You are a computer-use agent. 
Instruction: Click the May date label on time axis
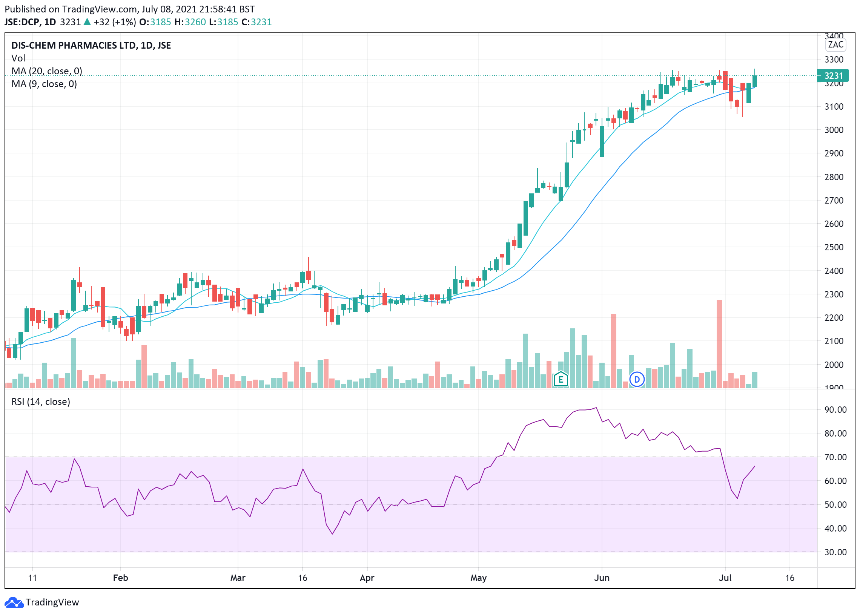coord(479,578)
